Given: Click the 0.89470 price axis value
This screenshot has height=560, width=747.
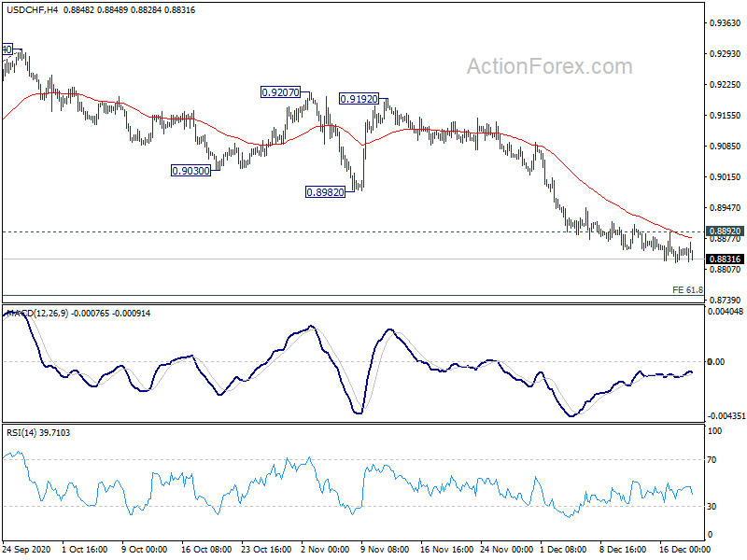Looking at the screenshot, I should 726,207.
